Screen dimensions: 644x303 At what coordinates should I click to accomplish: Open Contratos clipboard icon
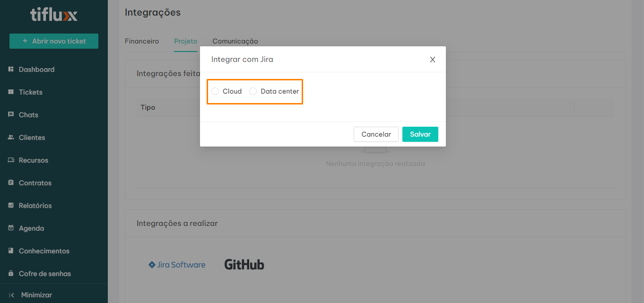click(x=11, y=183)
